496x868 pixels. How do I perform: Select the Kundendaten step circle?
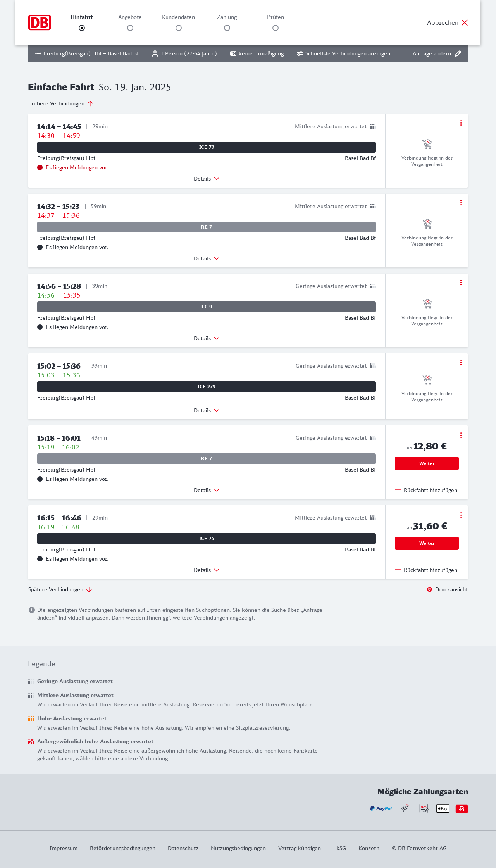click(179, 28)
